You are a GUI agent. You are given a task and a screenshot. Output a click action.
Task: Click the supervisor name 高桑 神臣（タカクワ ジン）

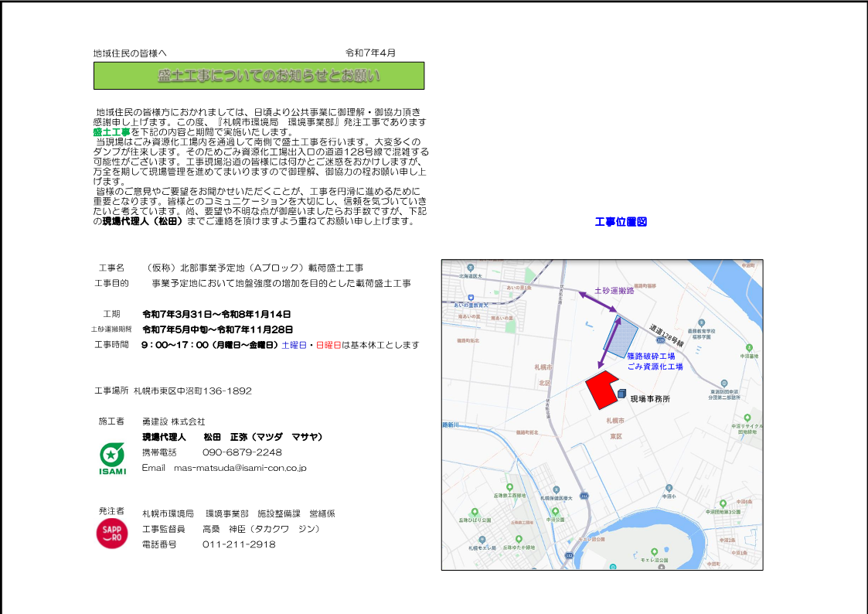pyautogui.click(x=261, y=529)
